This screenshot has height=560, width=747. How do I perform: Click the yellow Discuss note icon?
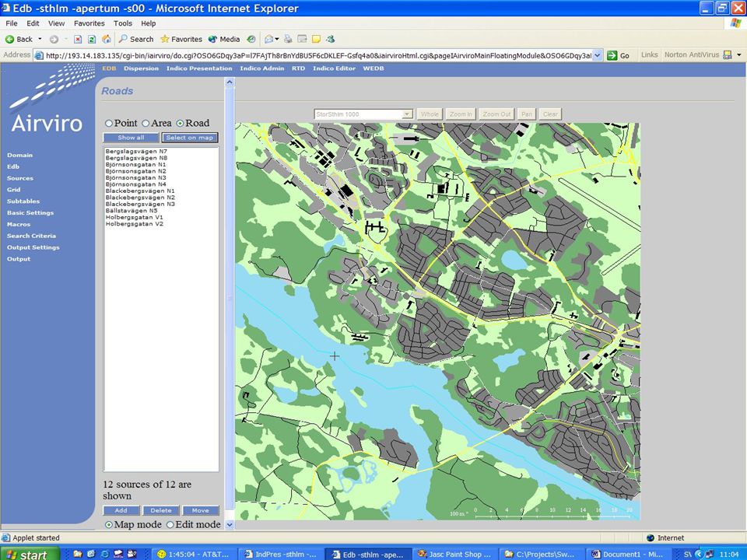point(316,39)
